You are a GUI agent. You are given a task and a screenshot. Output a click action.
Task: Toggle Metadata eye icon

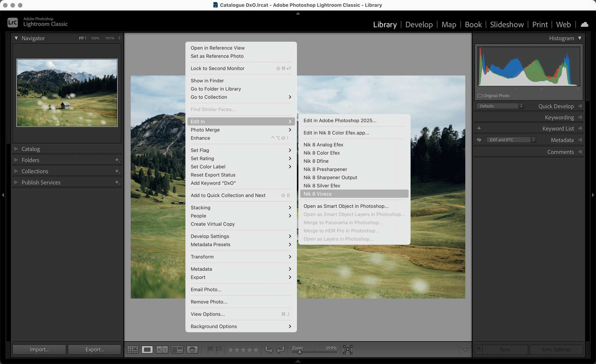[479, 140]
